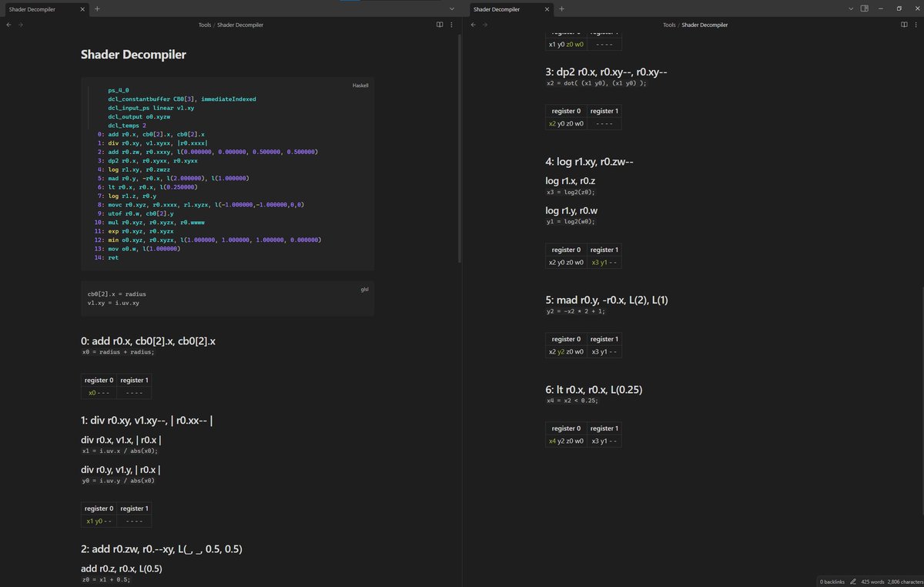Open a new tab in the right window
Screen dimensions: 924x587
click(561, 8)
